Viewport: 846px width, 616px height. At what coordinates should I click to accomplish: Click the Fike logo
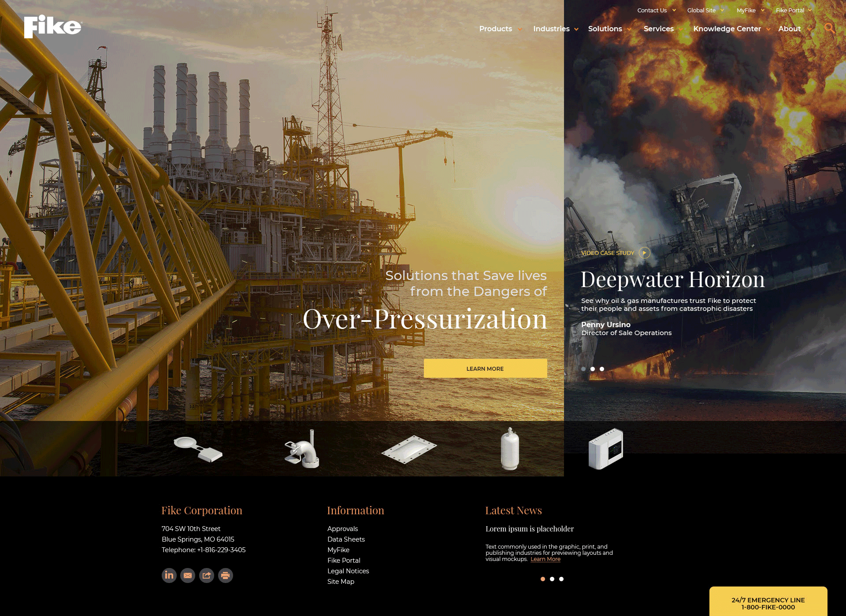click(x=52, y=26)
